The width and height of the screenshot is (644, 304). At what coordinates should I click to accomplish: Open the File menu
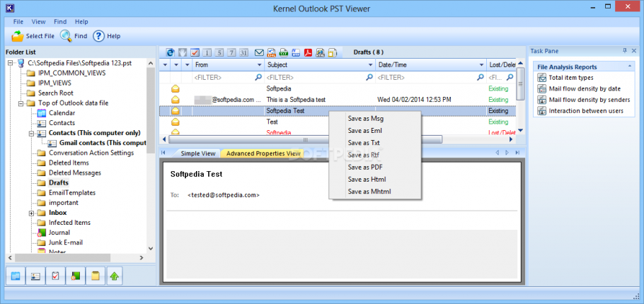[x=18, y=22]
